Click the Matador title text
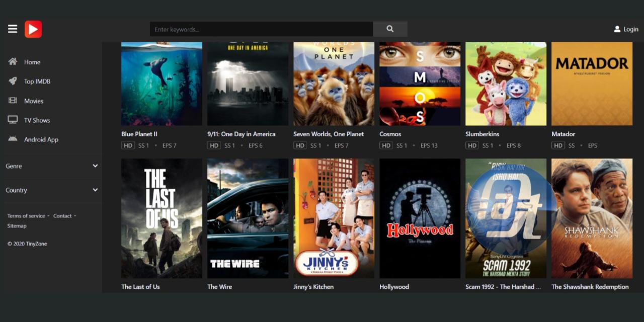 [563, 134]
